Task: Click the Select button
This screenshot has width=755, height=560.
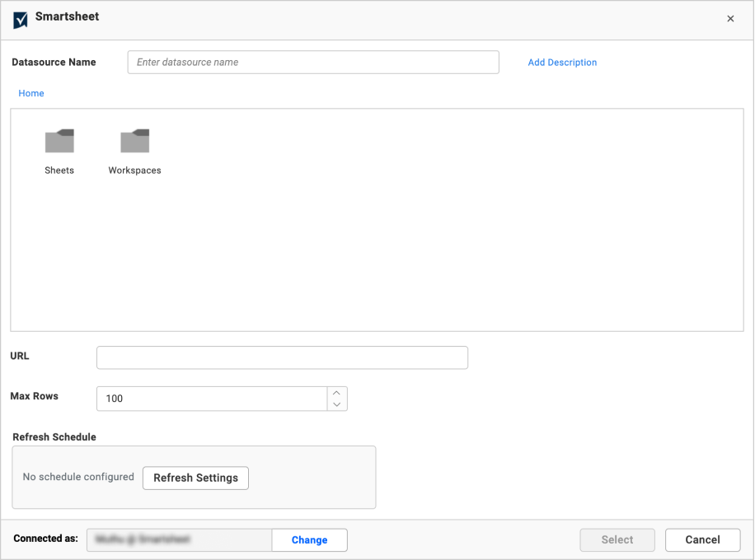Action: [x=617, y=539]
